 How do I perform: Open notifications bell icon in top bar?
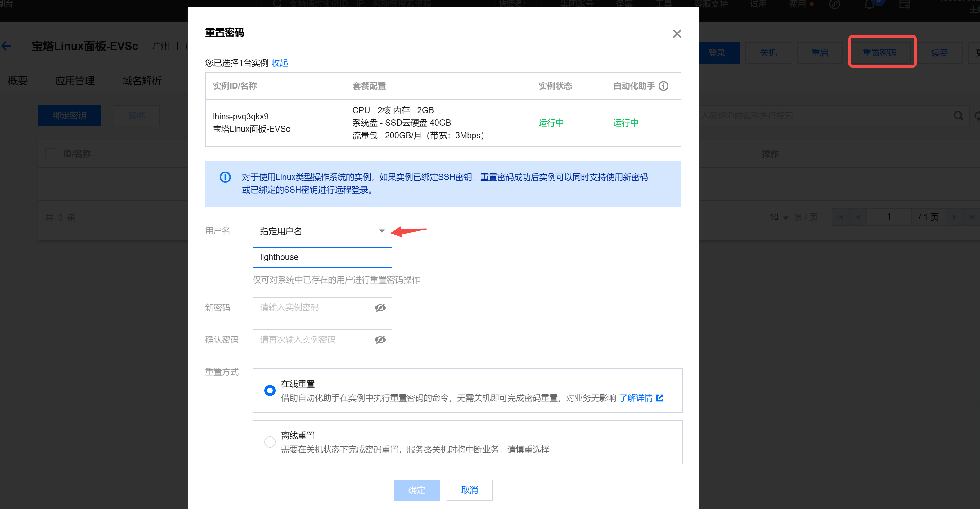pos(869,5)
